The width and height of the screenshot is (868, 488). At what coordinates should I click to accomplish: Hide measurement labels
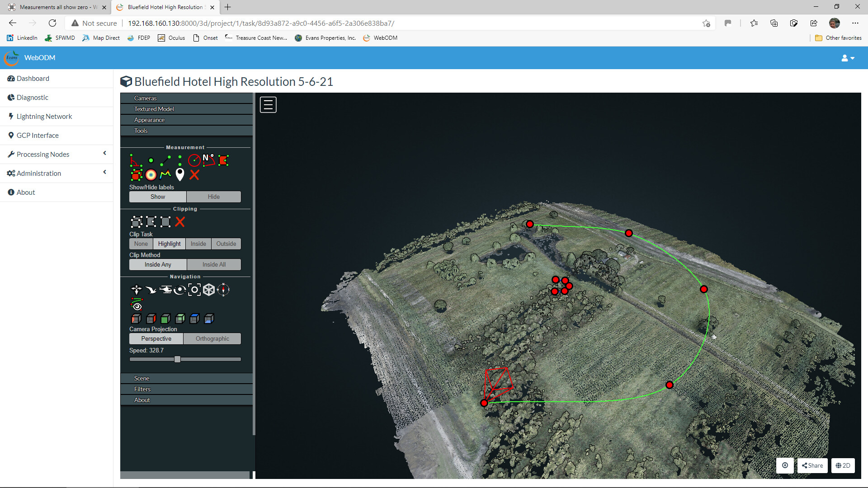[213, 197]
